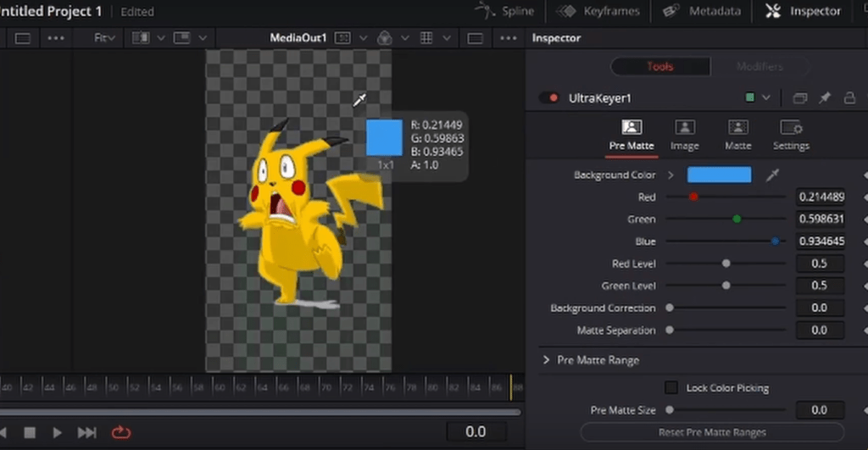Click the region of interest icon beside MediaOut1
This screenshot has width=868, height=450.
(x=342, y=37)
